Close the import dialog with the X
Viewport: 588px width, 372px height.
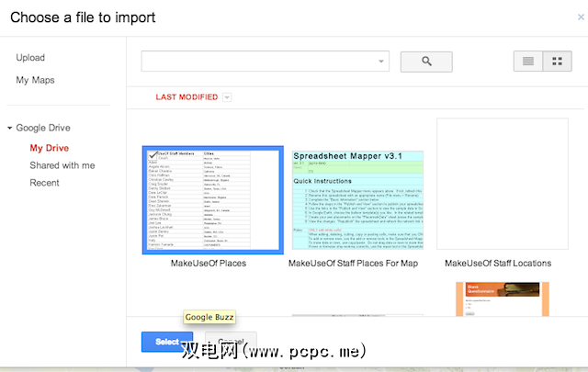(581, 17)
